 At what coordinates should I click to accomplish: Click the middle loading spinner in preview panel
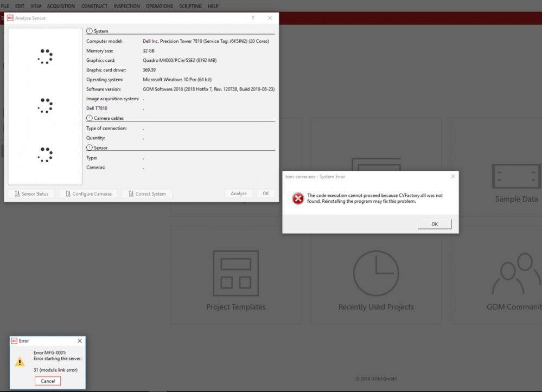tap(45, 105)
